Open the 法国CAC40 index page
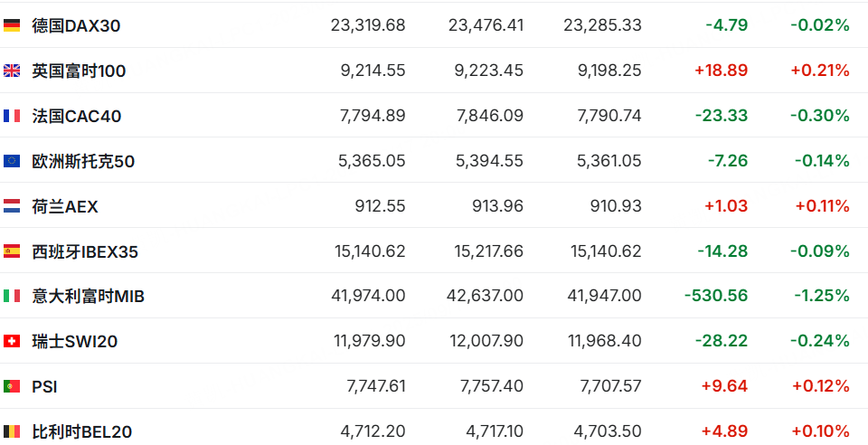Screen dimensions: 868x445 coord(76,116)
